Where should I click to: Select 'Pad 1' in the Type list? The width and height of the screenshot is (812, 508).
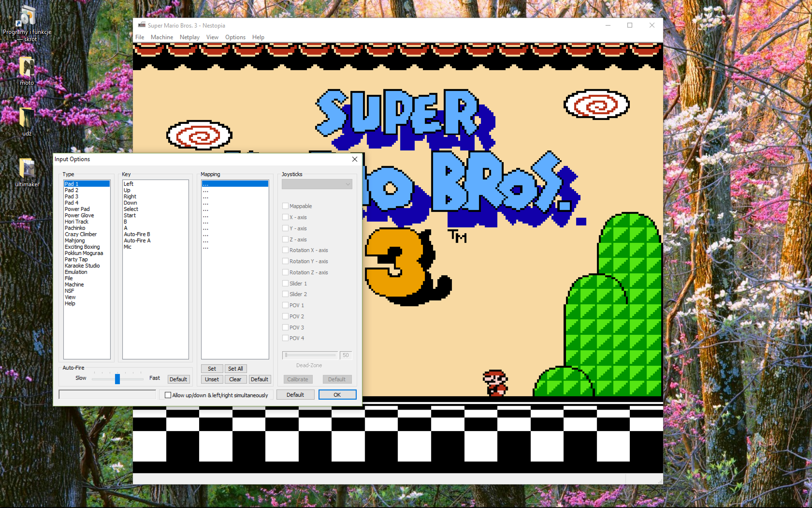[x=87, y=184]
